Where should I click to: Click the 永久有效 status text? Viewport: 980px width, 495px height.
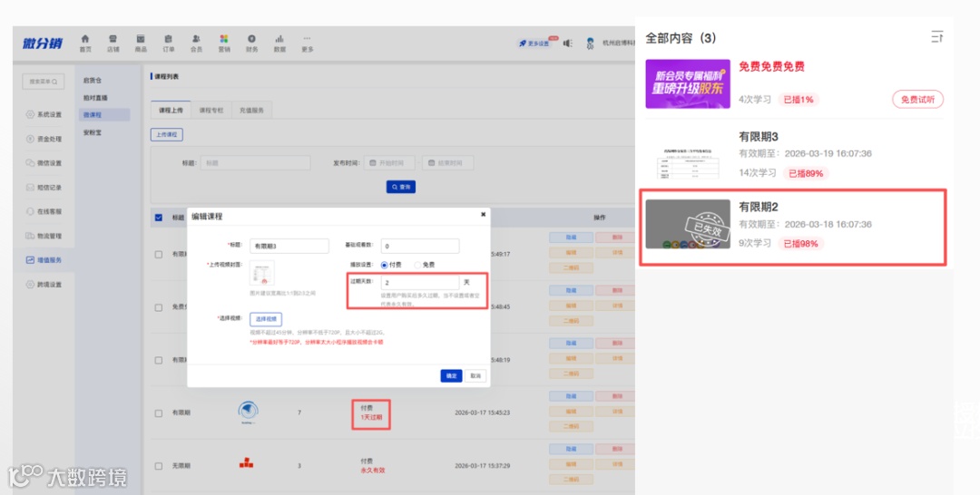click(373, 470)
